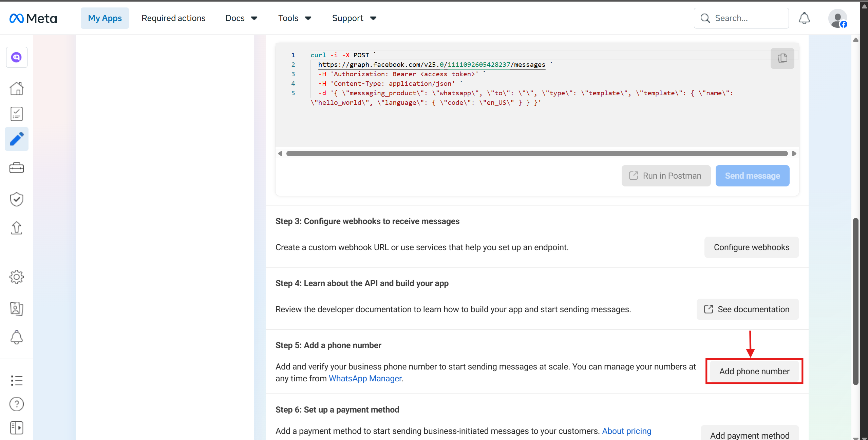Open the My Apps tab
Image resolution: width=868 pixels, height=440 pixels.
[105, 18]
